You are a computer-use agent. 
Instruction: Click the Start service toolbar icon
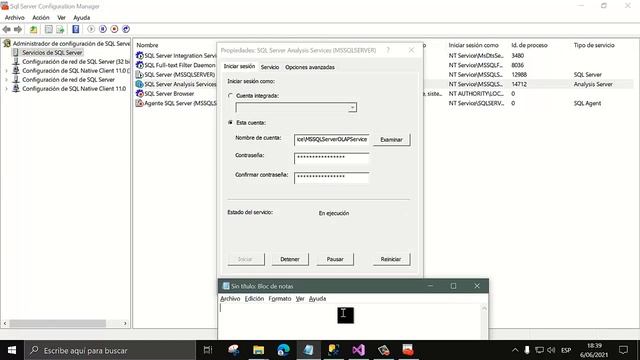91,29
